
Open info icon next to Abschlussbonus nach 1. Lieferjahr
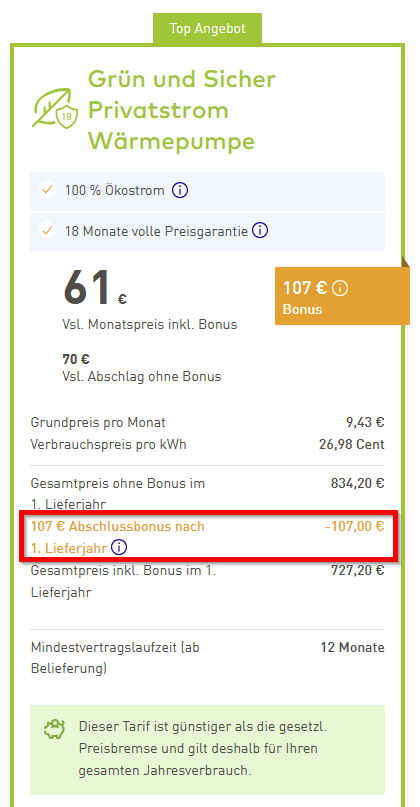(119, 548)
